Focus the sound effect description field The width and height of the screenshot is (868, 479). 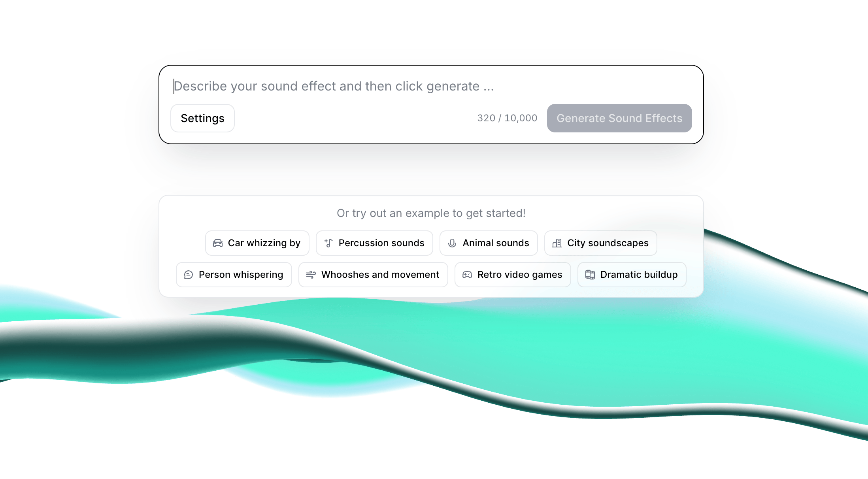431,86
